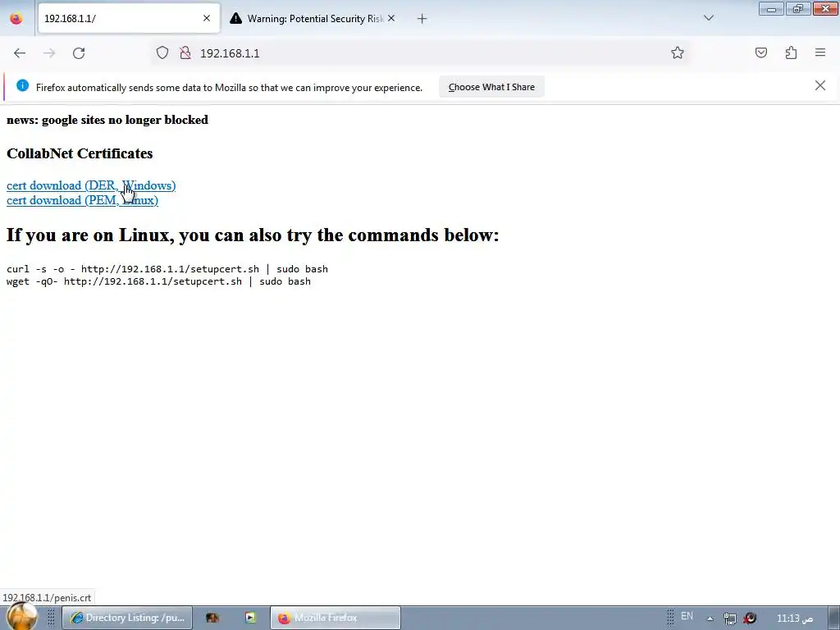
Task: Reload the current page
Action: [x=79, y=53]
